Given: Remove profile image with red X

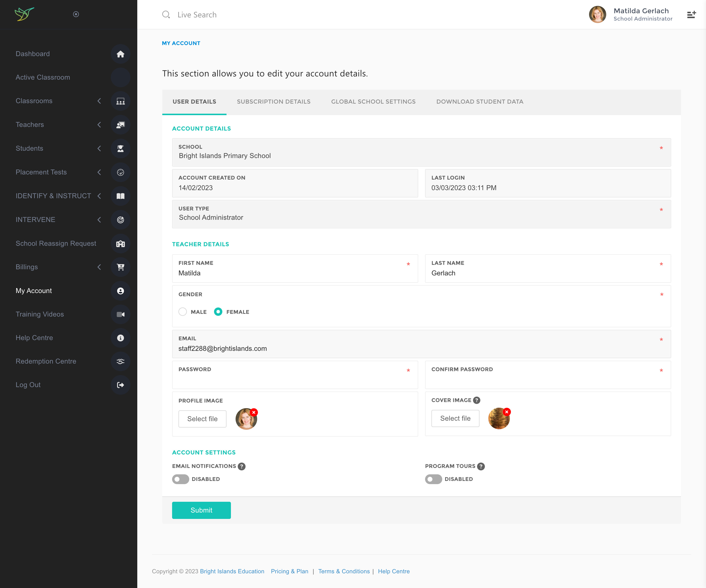Looking at the screenshot, I should (254, 412).
